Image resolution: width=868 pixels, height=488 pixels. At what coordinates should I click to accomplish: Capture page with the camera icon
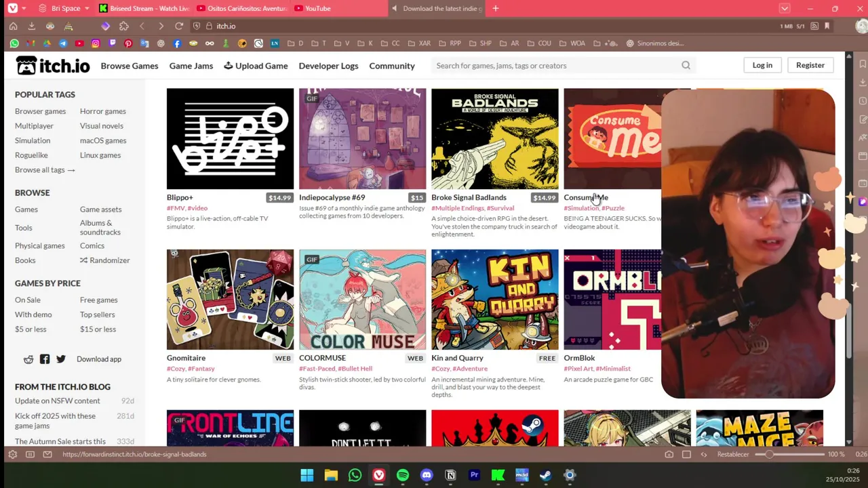(669, 454)
